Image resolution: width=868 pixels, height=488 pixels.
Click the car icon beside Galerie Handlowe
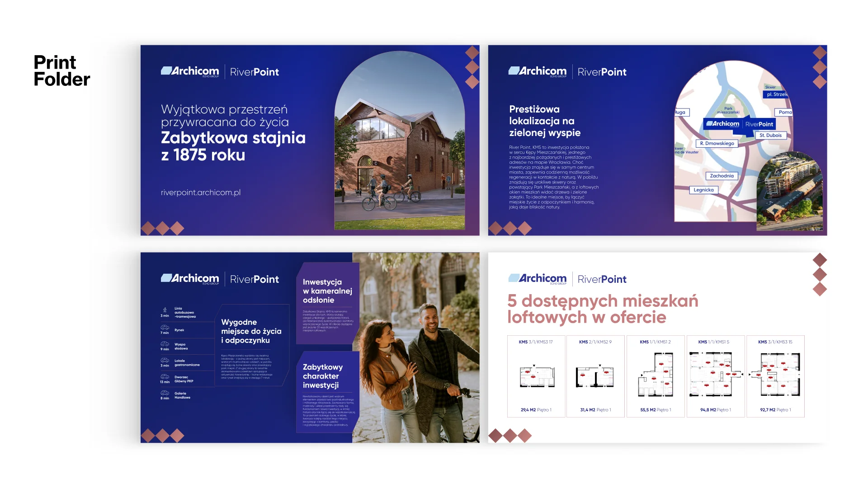tap(165, 393)
